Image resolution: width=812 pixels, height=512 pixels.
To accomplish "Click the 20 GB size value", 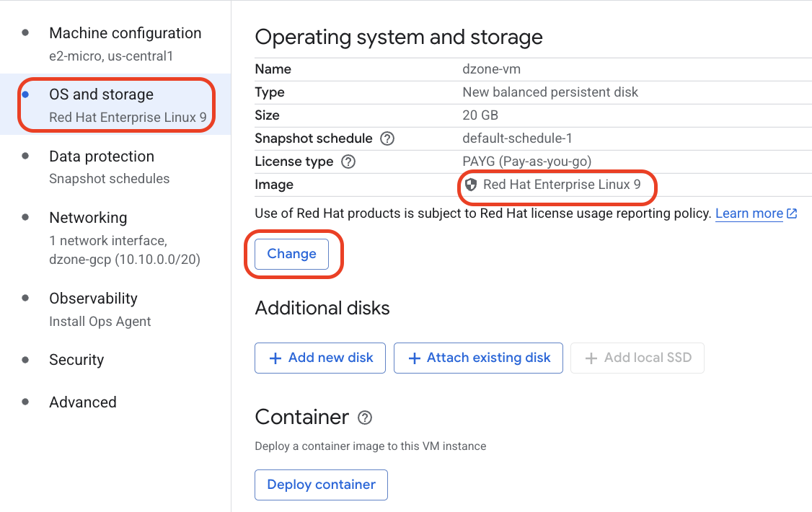I will click(480, 115).
